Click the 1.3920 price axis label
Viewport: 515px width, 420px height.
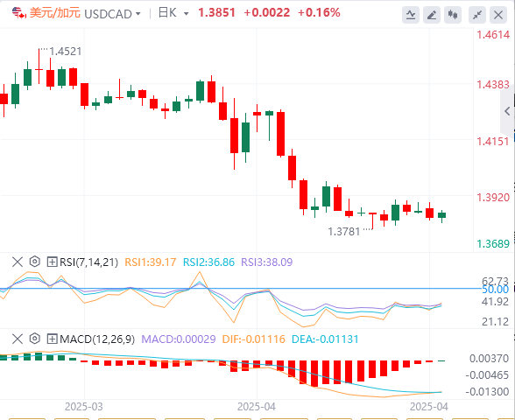point(493,198)
